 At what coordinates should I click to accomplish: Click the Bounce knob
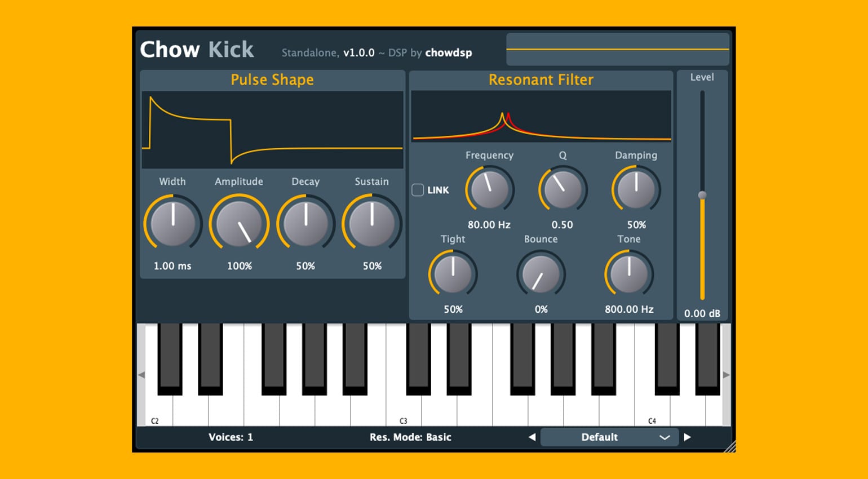(541, 274)
